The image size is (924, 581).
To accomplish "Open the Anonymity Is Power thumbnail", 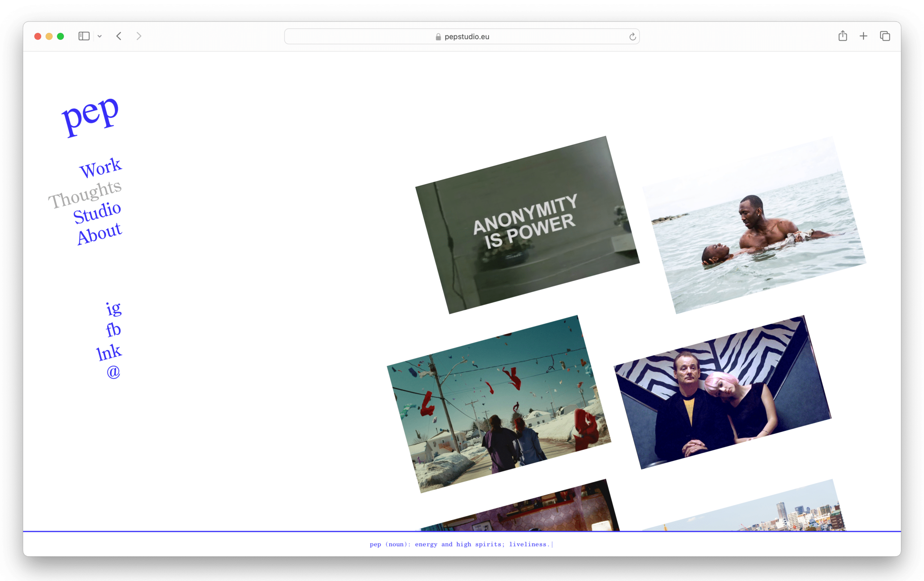I will click(x=527, y=225).
